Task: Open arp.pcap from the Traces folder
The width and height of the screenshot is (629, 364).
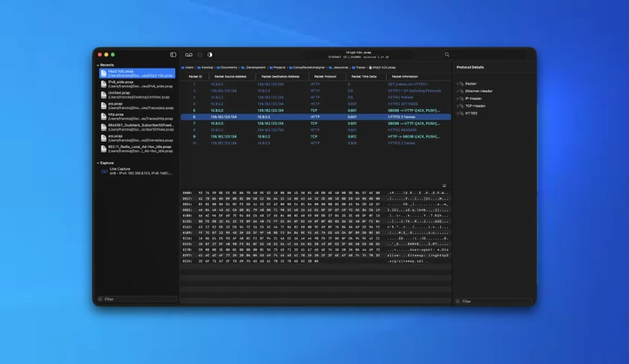Action: pyautogui.click(x=137, y=105)
